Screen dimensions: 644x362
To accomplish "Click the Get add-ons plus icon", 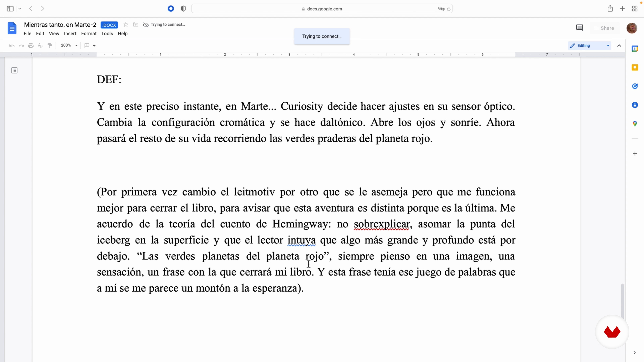I will [635, 153].
